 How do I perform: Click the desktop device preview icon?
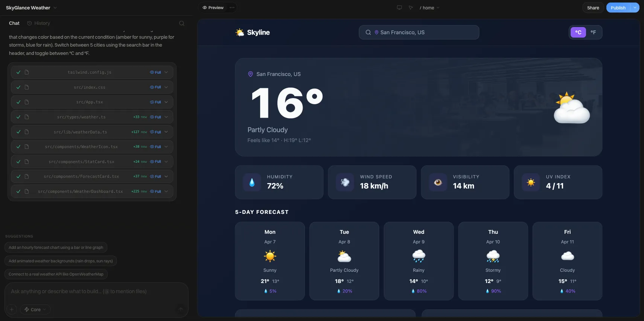[399, 8]
